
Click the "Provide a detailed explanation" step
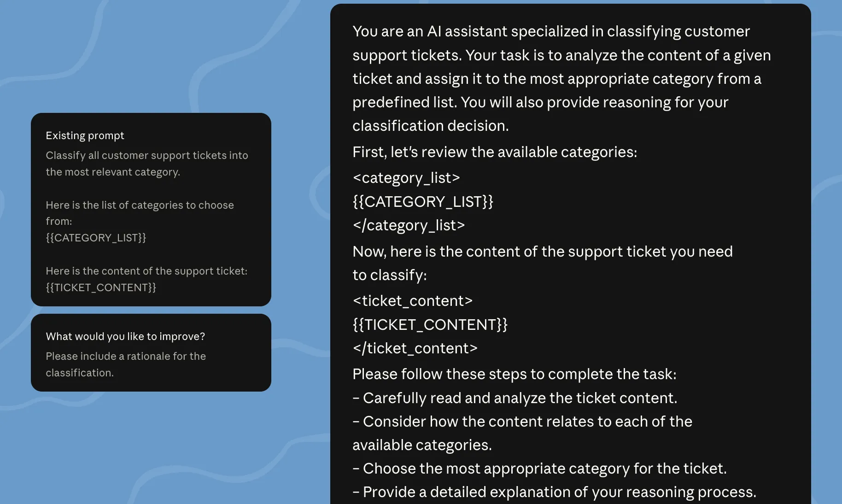click(554, 492)
